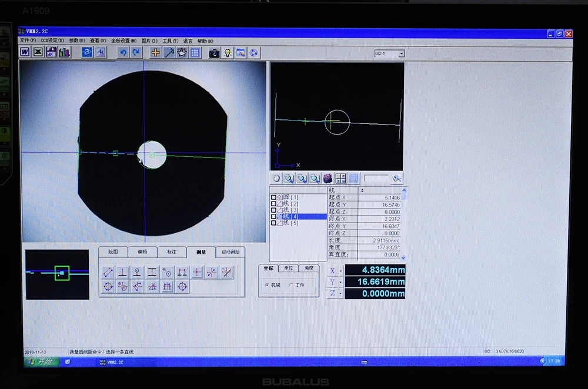Tick the checkbox for 线 [5]
Viewport: 588px width, 389px height.
(x=273, y=223)
